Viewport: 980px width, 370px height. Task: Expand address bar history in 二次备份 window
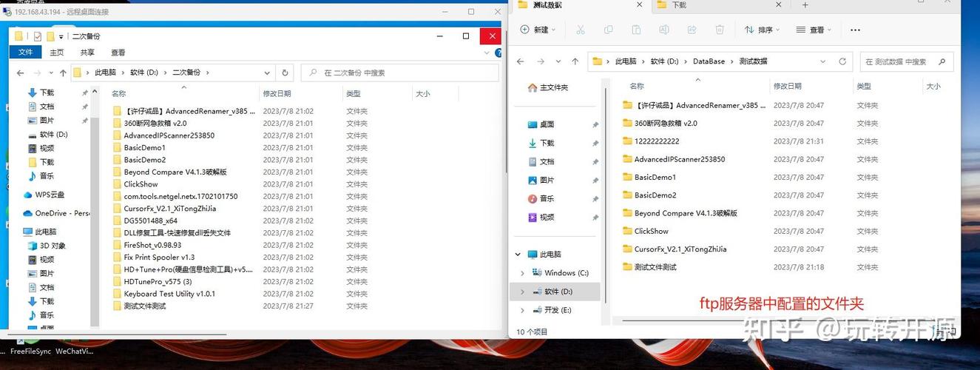coord(267,73)
